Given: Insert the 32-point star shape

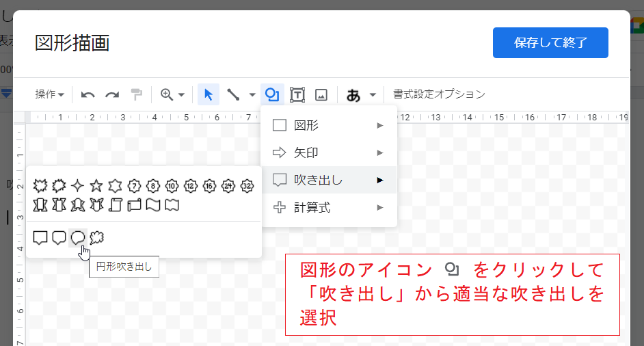Looking at the screenshot, I should [247, 186].
